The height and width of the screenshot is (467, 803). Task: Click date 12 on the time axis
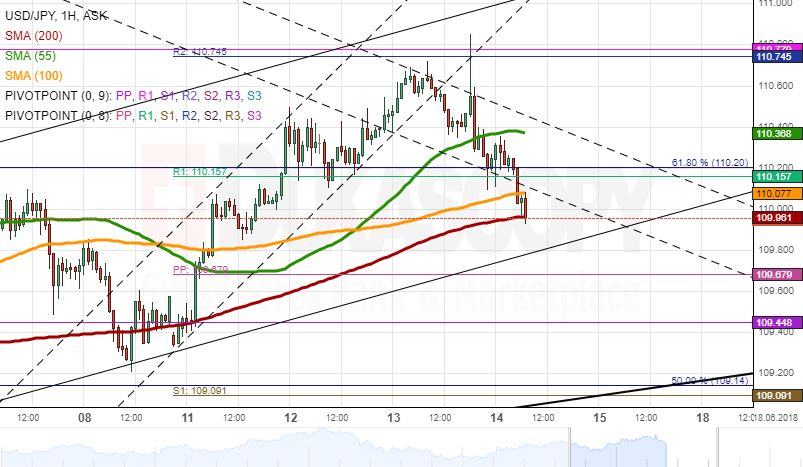(x=291, y=418)
